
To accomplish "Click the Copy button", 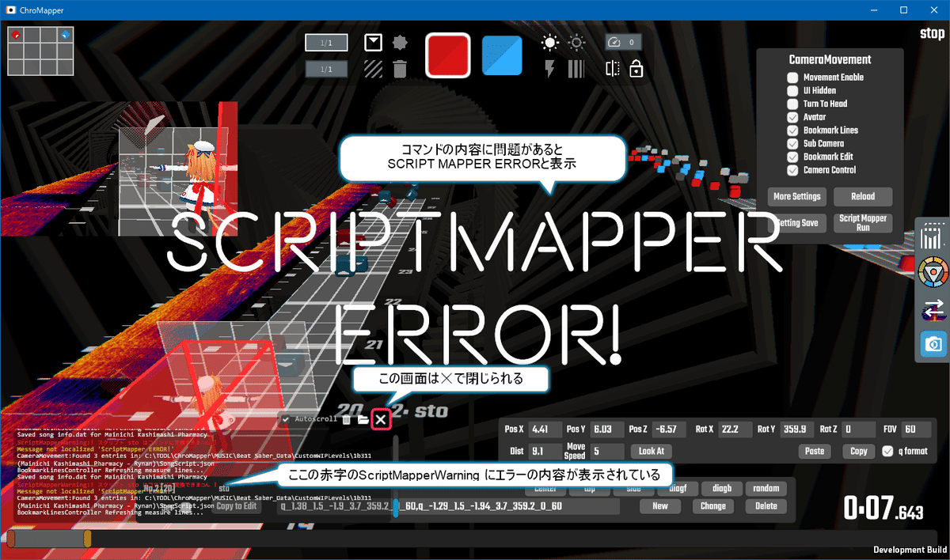I will 858,452.
